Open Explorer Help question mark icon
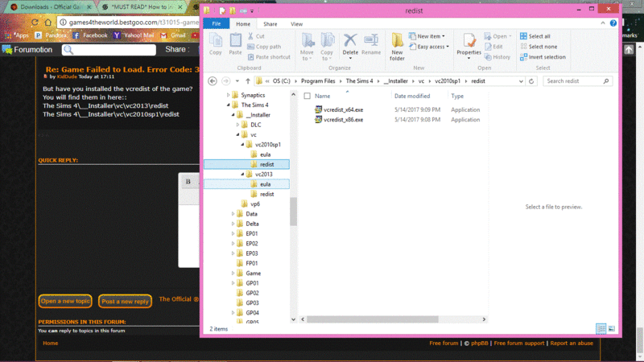644x362 pixels. click(x=613, y=23)
